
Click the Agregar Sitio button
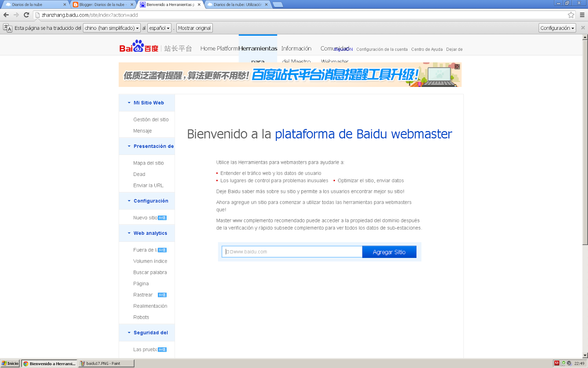[x=389, y=252]
